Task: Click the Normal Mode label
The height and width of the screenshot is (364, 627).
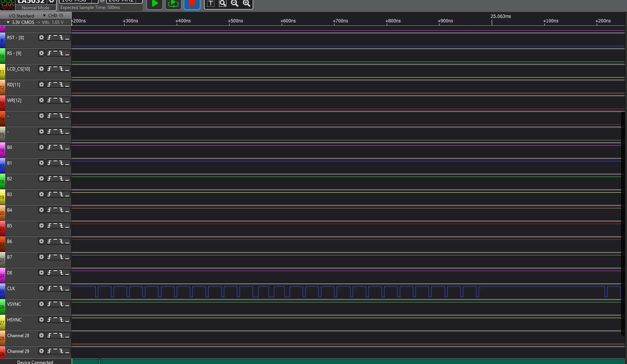Action: [x=35, y=7]
